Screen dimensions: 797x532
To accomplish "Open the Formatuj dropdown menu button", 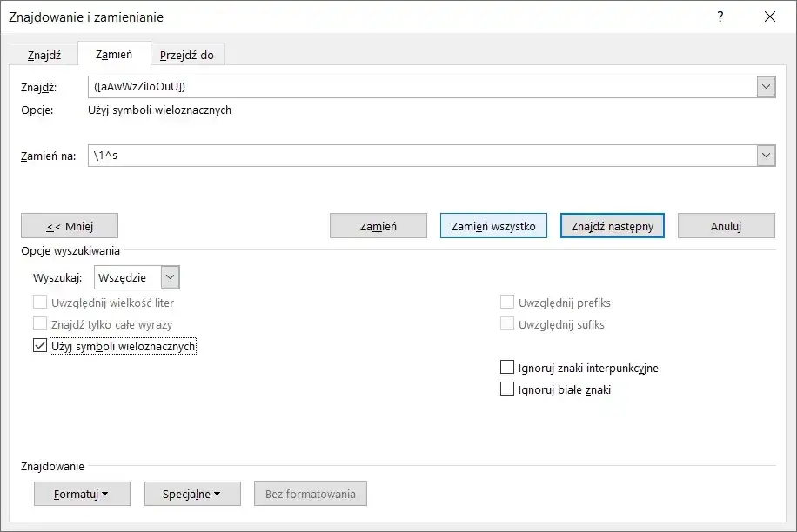I will (81, 494).
